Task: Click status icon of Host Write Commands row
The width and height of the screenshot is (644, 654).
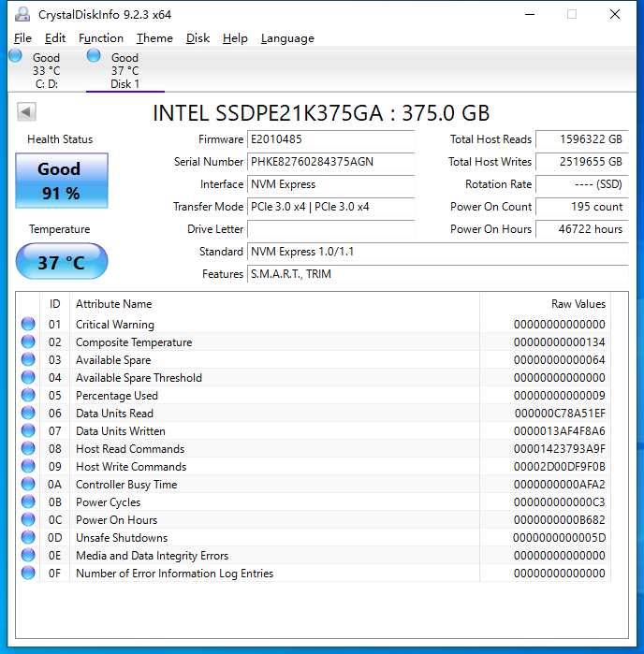Action: pyautogui.click(x=28, y=466)
